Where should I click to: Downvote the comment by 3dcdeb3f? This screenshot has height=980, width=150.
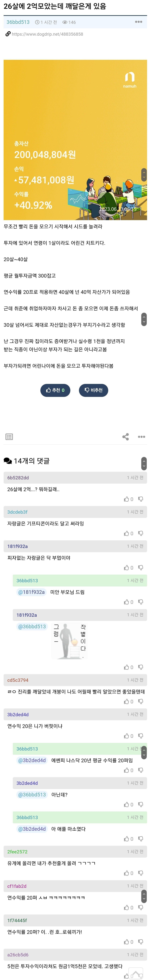tap(141, 533)
